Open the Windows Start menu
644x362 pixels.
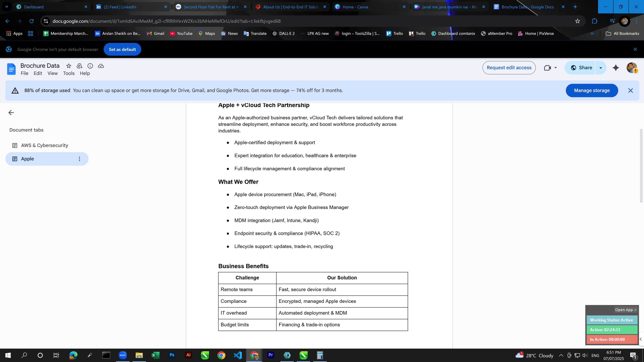point(8,355)
